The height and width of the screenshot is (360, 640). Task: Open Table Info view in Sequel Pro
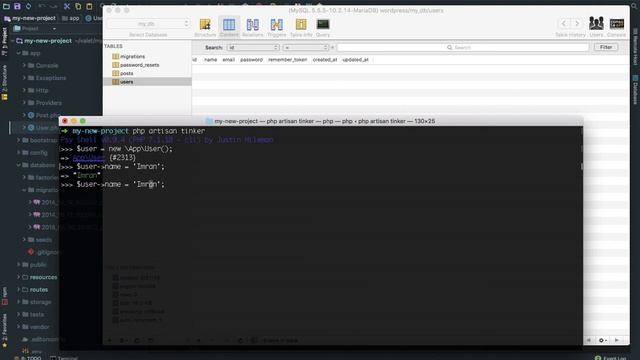[301, 27]
